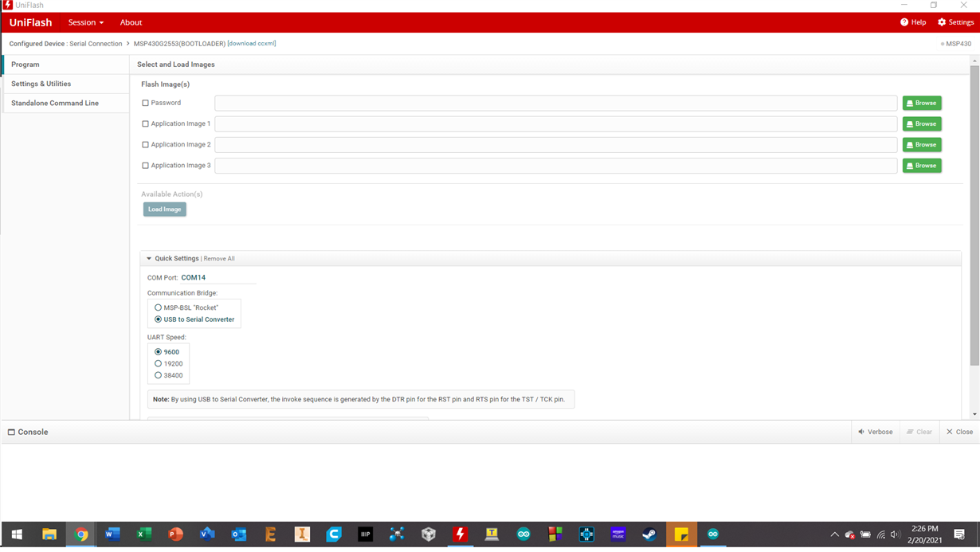
Task: Open Chrome from the taskbar
Action: [x=81, y=534]
